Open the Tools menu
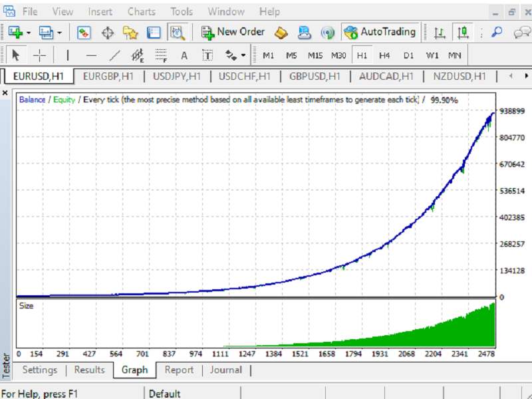532x399 pixels. [182, 12]
